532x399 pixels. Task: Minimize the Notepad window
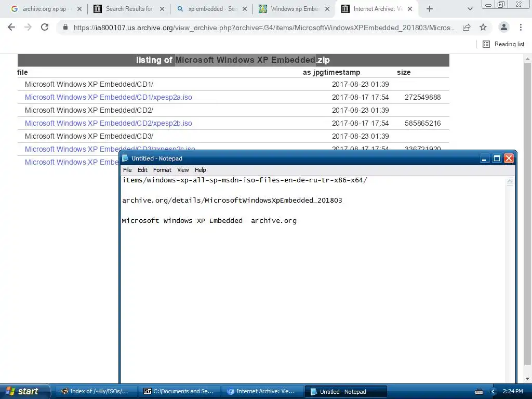[x=484, y=158]
